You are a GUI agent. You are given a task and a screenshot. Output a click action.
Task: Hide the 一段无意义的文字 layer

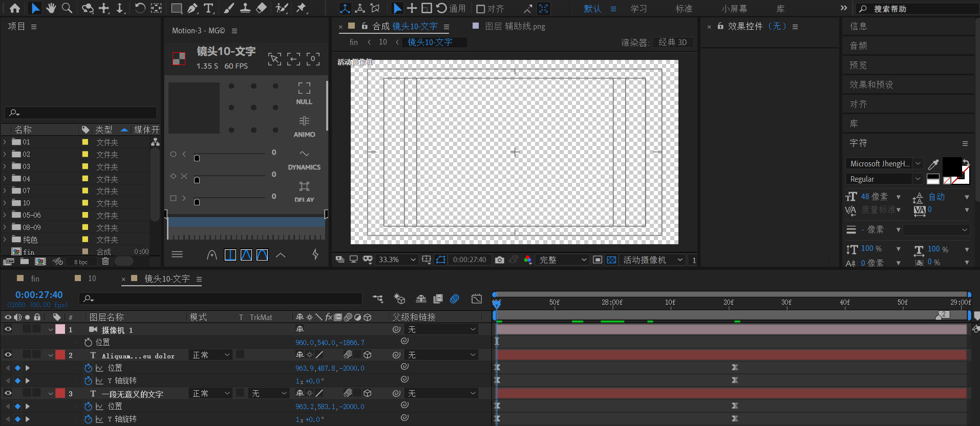[x=8, y=393]
